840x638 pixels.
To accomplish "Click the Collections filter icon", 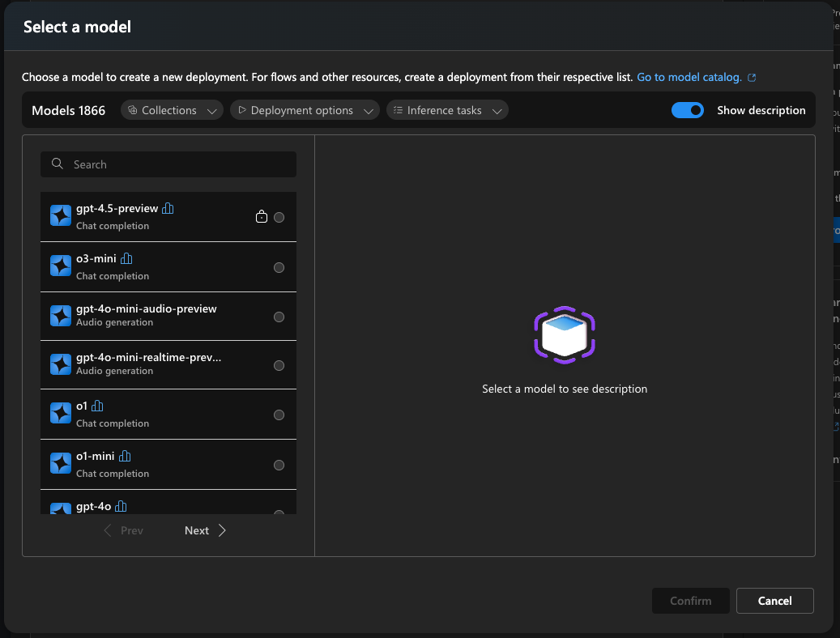I will click(x=133, y=110).
